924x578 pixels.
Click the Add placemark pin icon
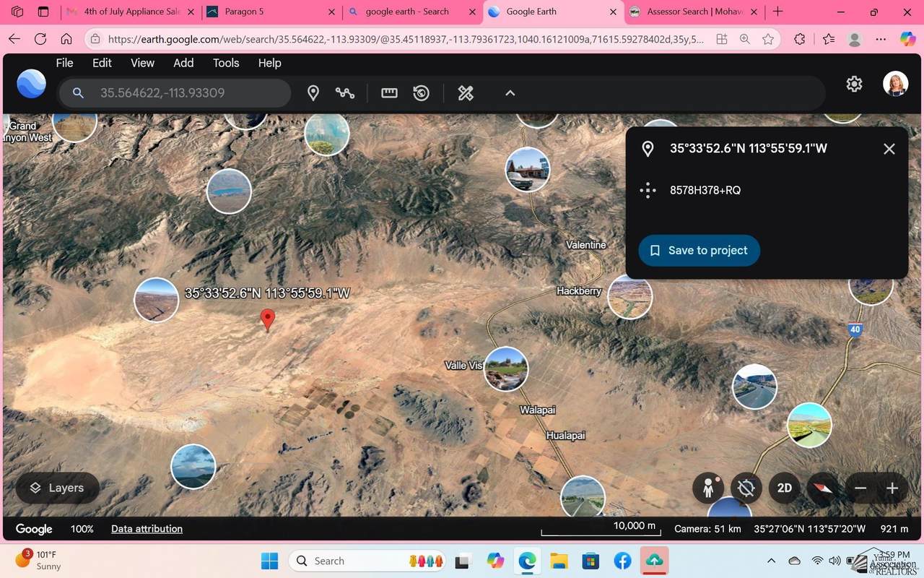coord(313,93)
